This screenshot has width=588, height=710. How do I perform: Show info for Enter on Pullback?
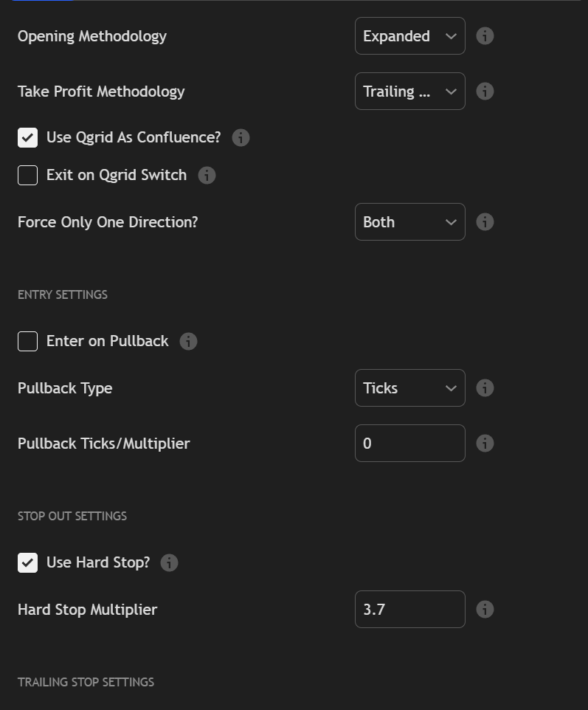click(188, 342)
